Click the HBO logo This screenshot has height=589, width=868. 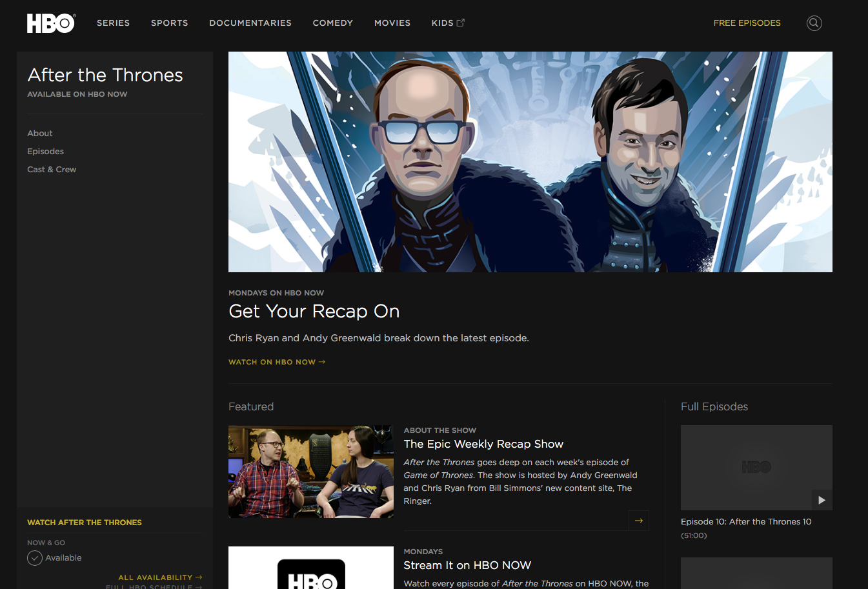(x=51, y=23)
